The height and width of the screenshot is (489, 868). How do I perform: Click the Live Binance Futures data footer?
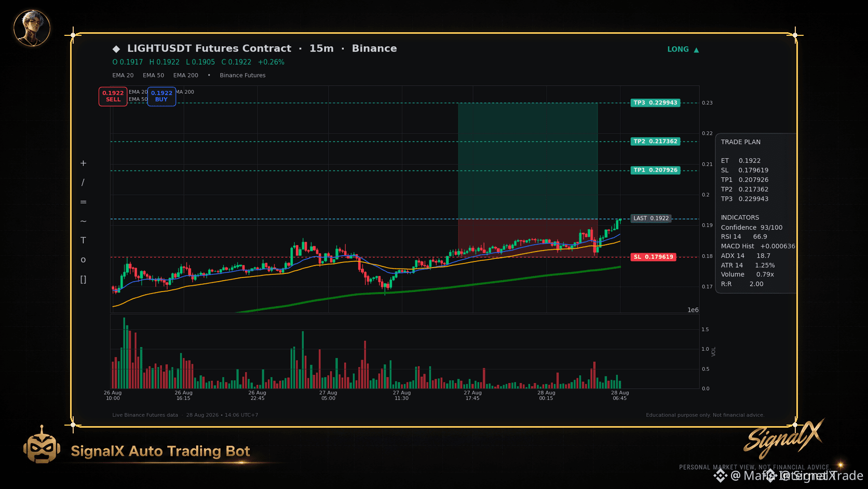tap(145, 415)
